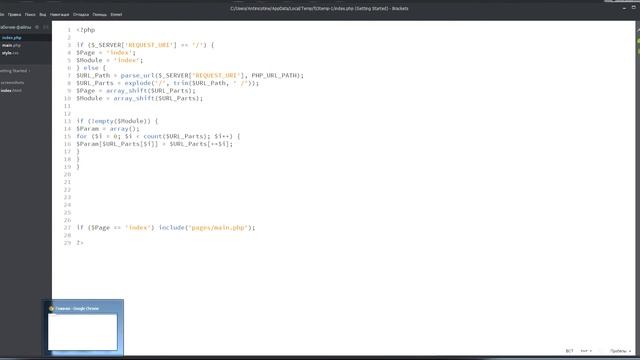Click 'pages/main.php' string on line 27
Image resolution: width=640 pixels, height=360 pixels.
pyautogui.click(x=218, y=228)
